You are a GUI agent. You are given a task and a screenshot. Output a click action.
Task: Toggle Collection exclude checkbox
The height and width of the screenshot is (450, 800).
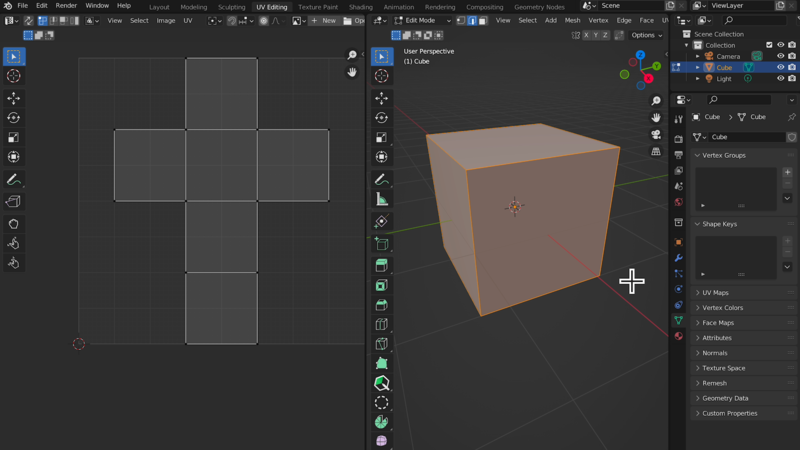click(769, 45)
